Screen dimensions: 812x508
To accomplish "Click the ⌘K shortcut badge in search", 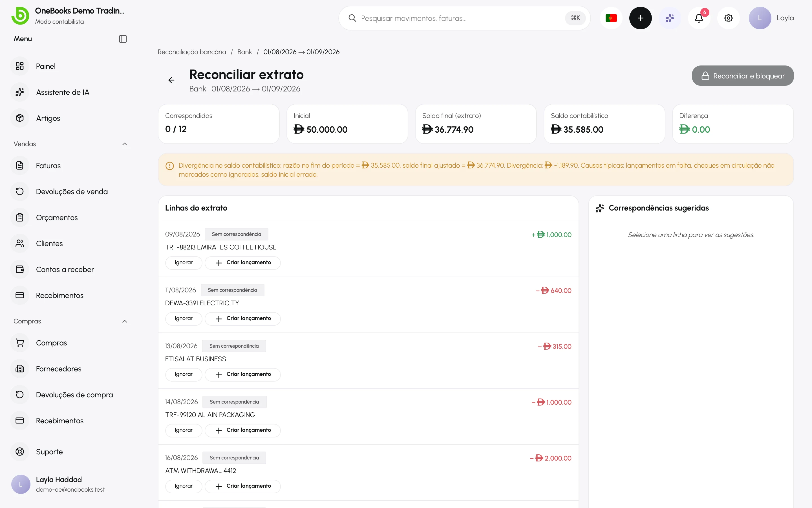I will pos(575,18).
